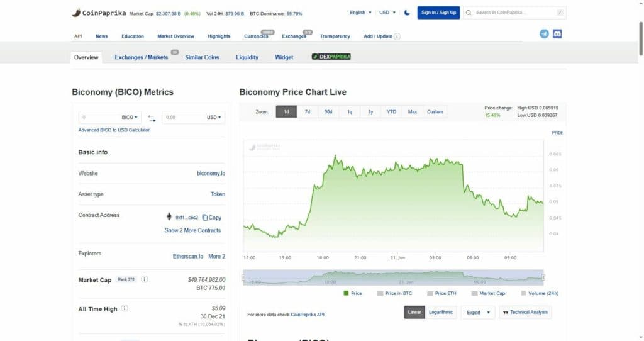
Task: Open the Export dropdown
Action: pos(478,312)
